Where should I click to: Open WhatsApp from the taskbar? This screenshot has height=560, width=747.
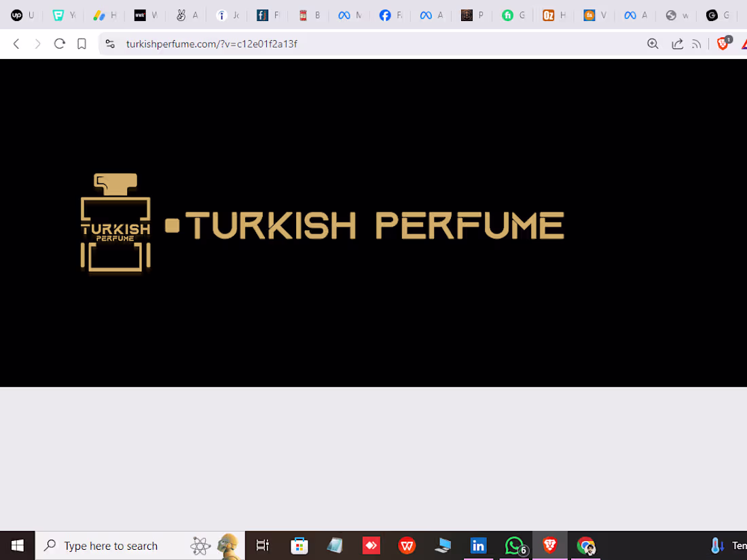pyautogui.click(x=514, y=545)
